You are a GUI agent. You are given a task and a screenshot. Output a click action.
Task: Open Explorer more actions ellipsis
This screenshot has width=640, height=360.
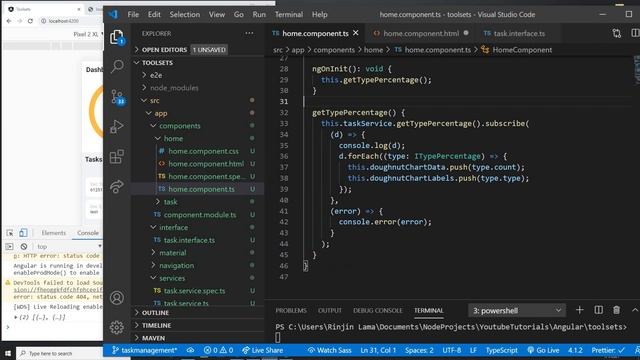click(249, 33)
